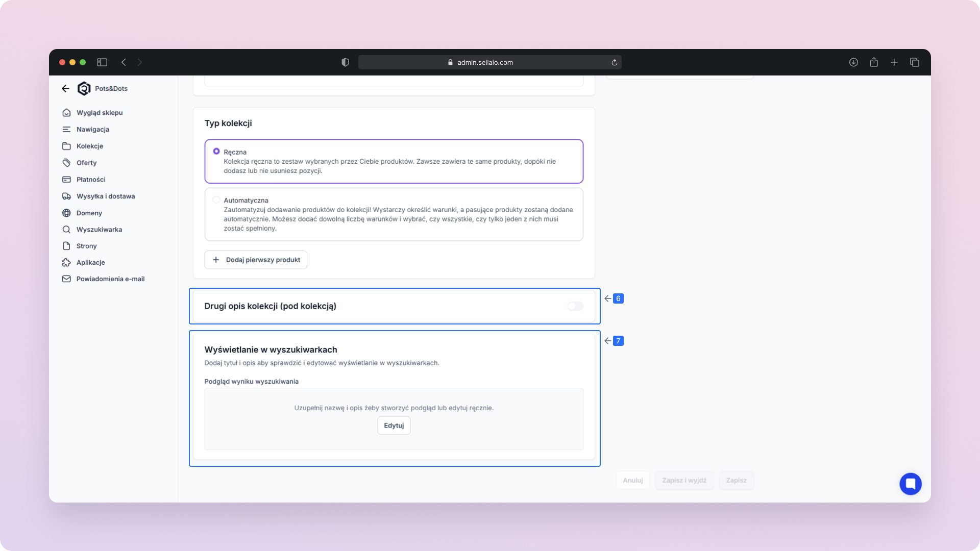
Task: Click the Share icon in Safari toolbar
Action: (x=874, y=62)
